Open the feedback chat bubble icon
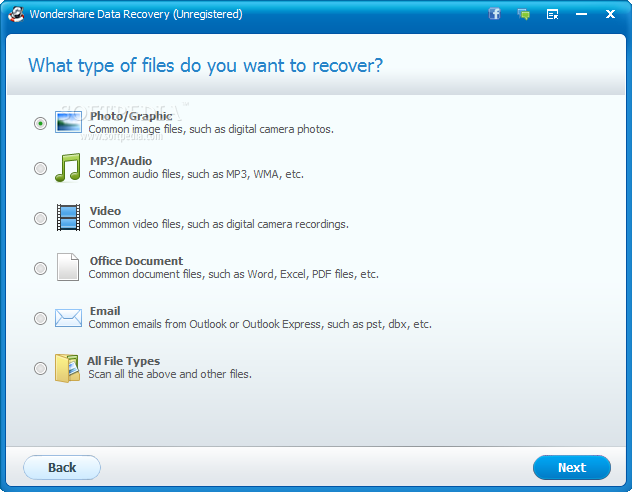632x492 pixels. click(x=524, y=15)
